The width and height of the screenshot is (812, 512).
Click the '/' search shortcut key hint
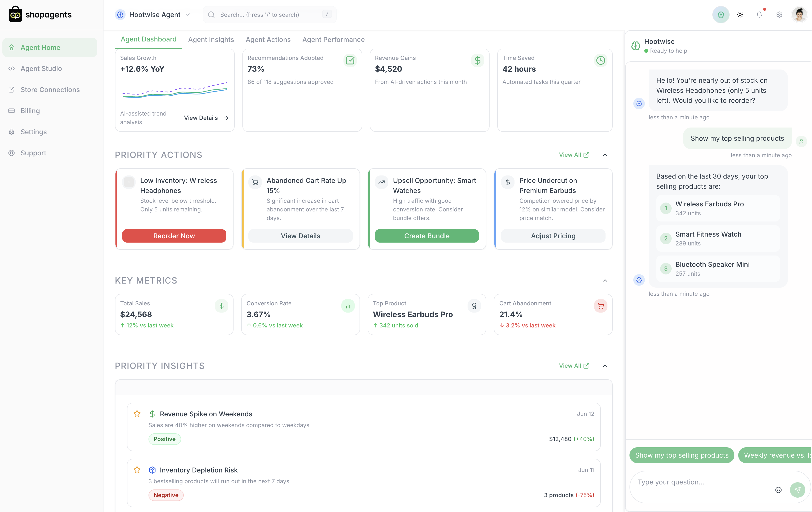point(327,14)
